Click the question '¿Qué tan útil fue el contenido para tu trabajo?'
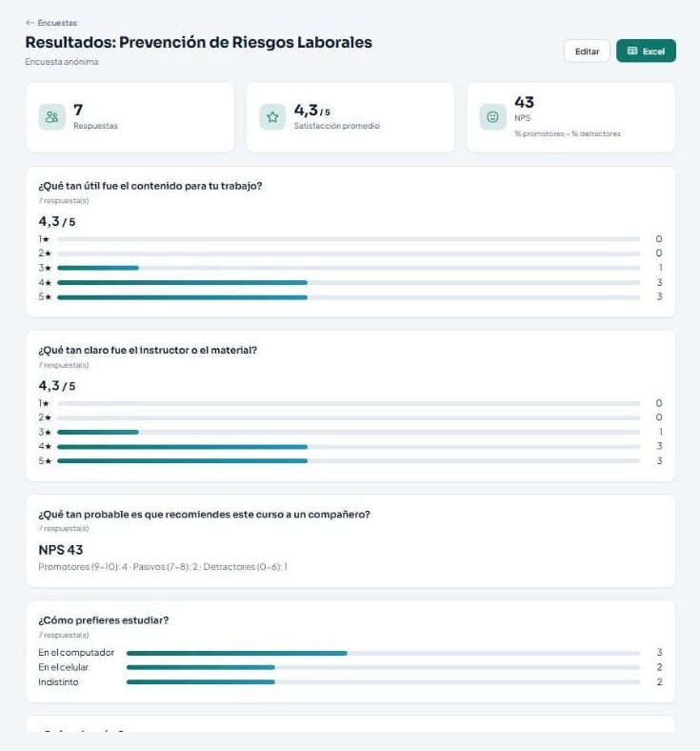This screenshot has width=700, height=751. 150,186
